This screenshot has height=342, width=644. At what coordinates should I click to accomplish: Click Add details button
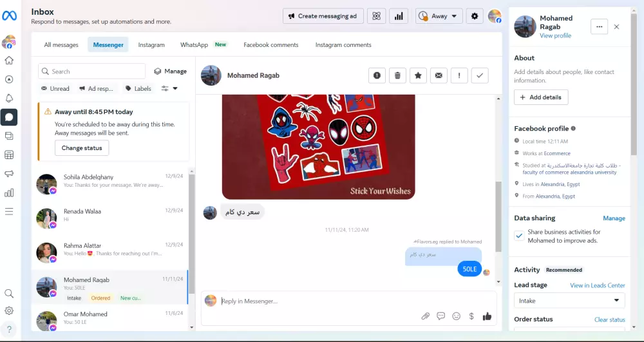point(541,97)
